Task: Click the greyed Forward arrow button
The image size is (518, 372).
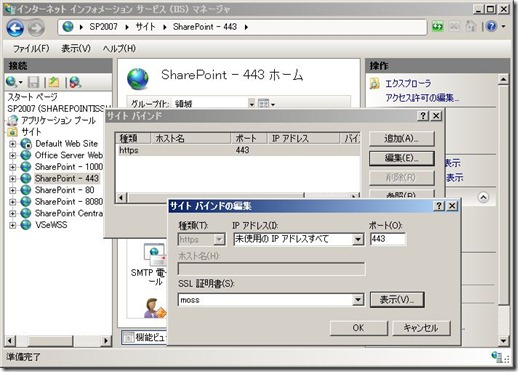Action: tap(36, 28)
